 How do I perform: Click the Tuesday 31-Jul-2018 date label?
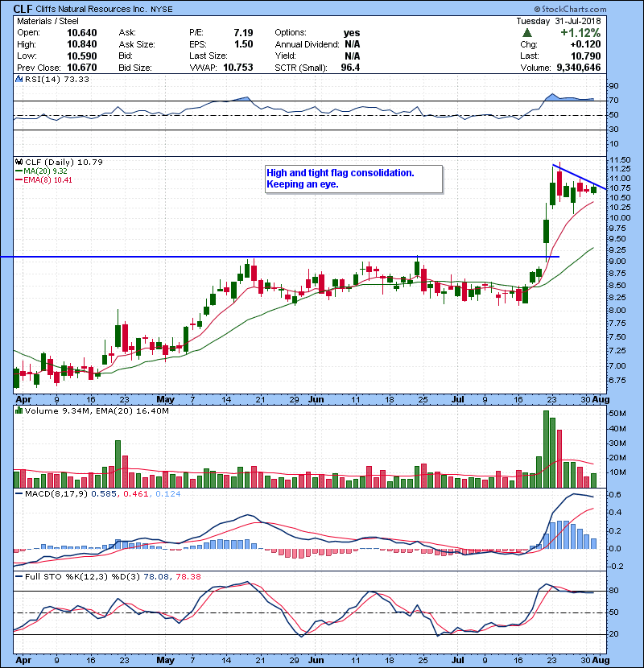[559, 21]
